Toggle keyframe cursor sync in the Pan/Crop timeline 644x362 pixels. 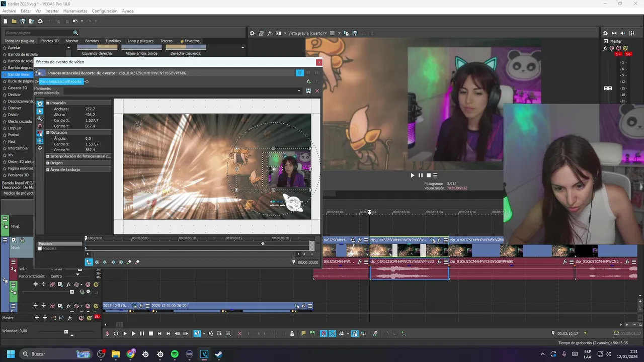tap(89, 262)
